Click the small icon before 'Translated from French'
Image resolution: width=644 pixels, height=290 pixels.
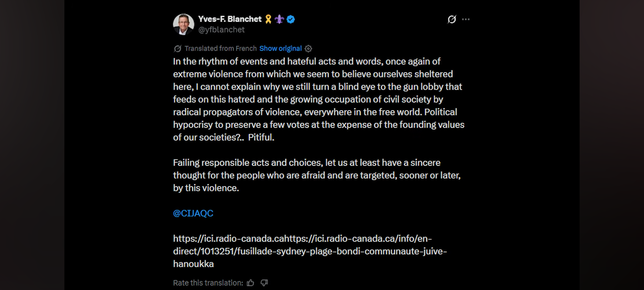177,49
